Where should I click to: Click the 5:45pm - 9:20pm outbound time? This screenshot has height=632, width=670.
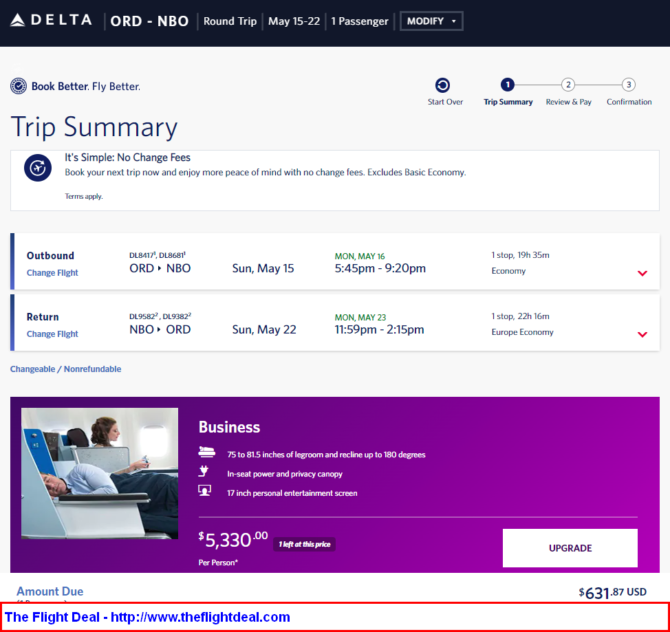(x=380, y=268)
